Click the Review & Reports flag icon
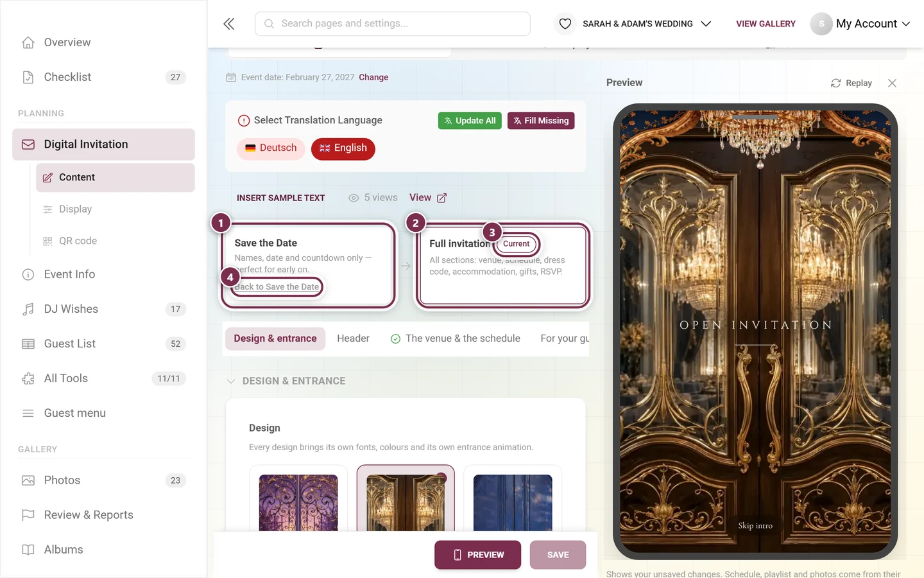924x578 pixels. pos(28,515)
